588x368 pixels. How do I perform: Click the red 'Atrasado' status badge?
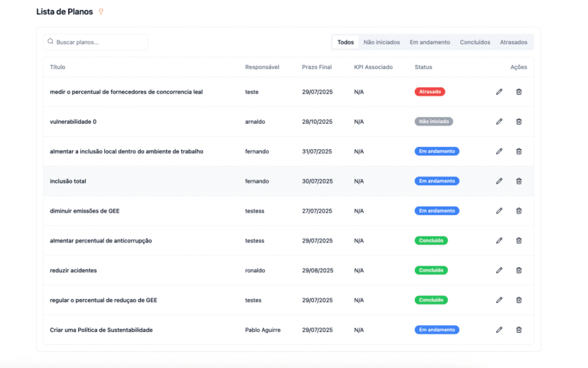click(x=430, y=92)
